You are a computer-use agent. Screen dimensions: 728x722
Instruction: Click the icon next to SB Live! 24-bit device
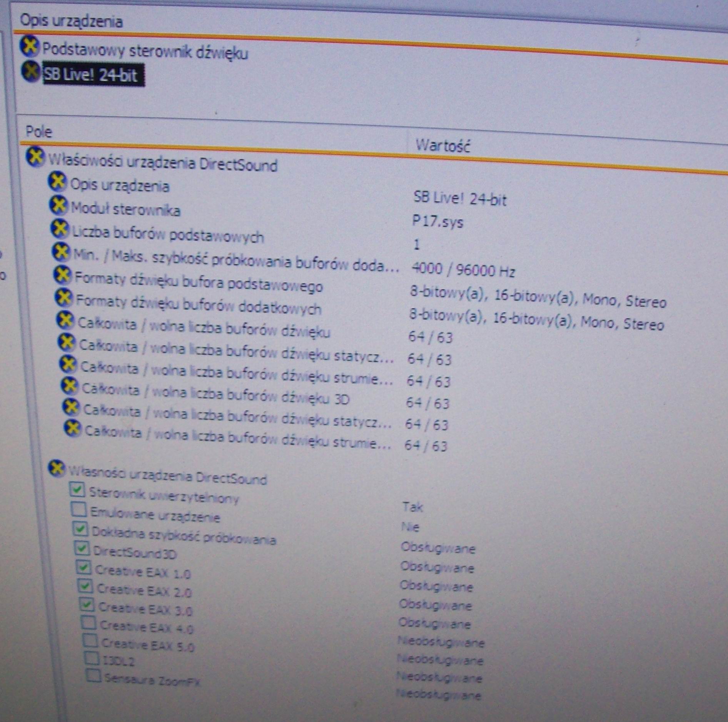tap(31, 71)
